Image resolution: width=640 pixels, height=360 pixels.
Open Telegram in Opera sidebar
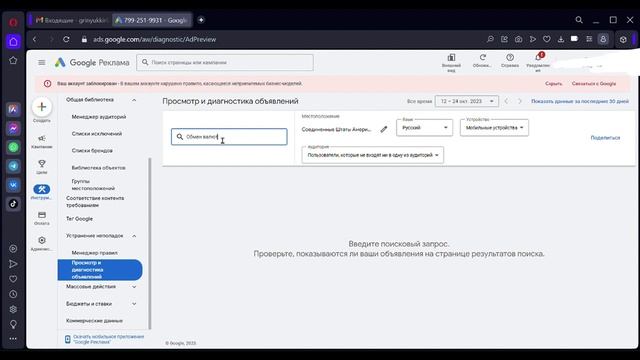pyautogui.click(x=13, y=166)
